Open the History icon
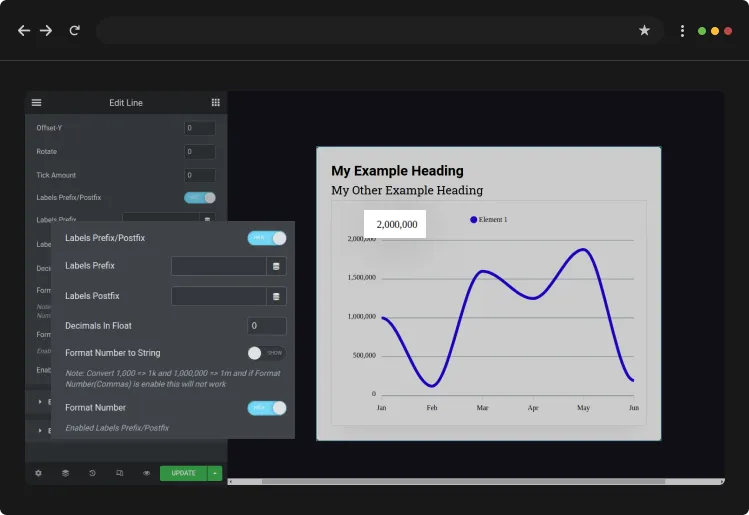The image size is (749, 515). coord(92,473)
